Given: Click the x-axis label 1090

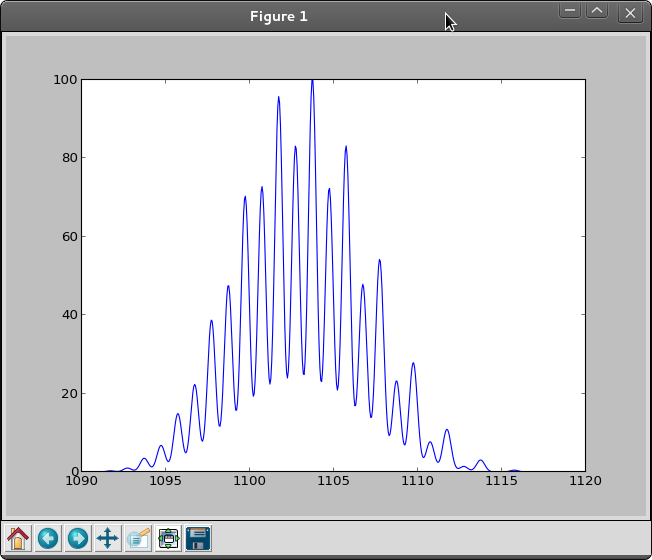Looking at the screenshot, I should point(81,481).
